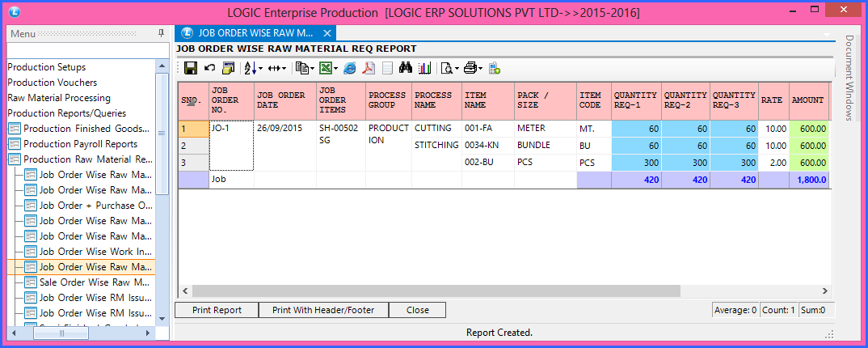Click the menu tree horizontal scrollbar thumb
The image size is (868, 348).
(x=61, y=333)
